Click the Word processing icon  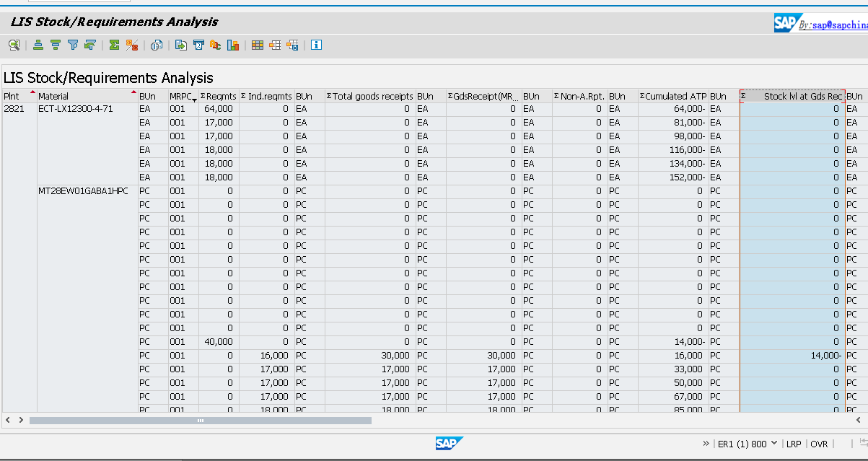pos(198,45)
